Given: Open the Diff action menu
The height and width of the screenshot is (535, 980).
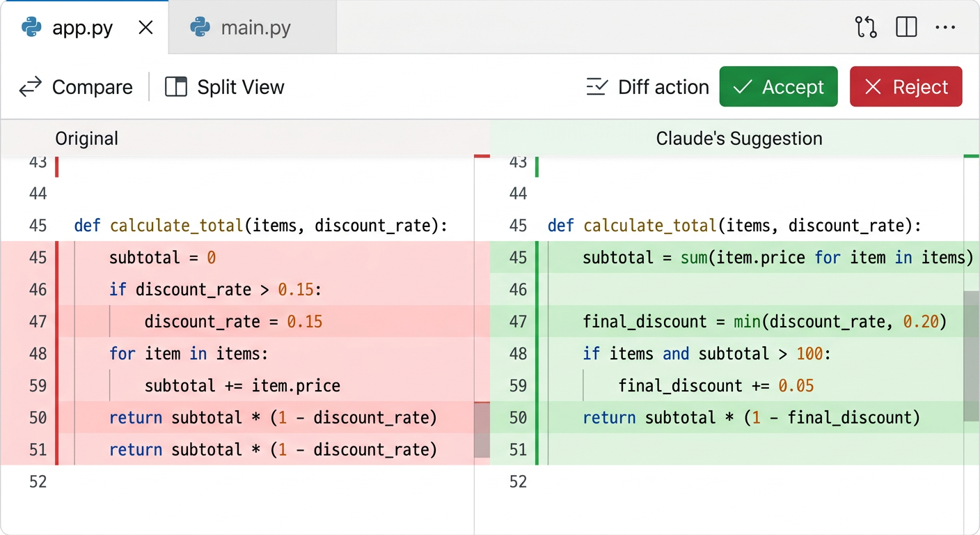Looking at the screenshot, I should tap(663, 87).
